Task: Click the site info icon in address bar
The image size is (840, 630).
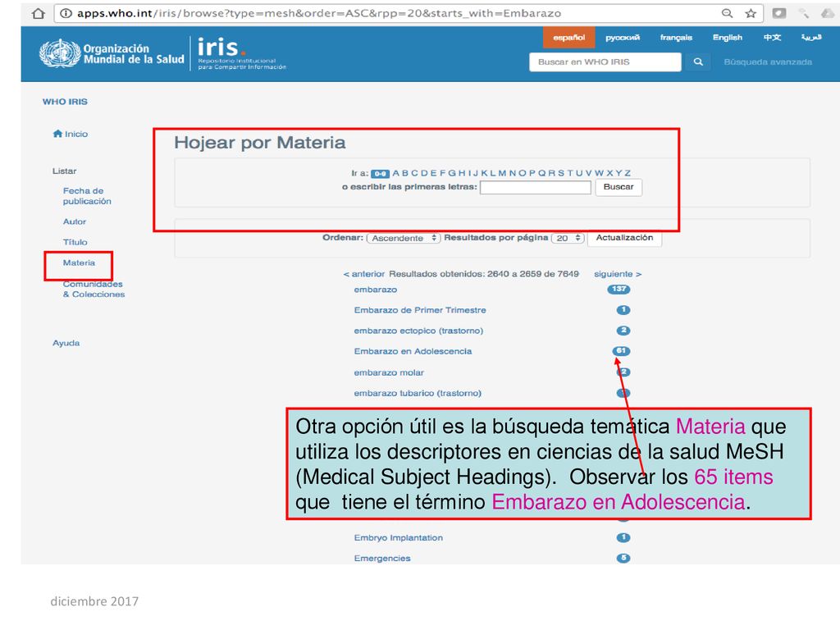Action: (x=66, y=13)
